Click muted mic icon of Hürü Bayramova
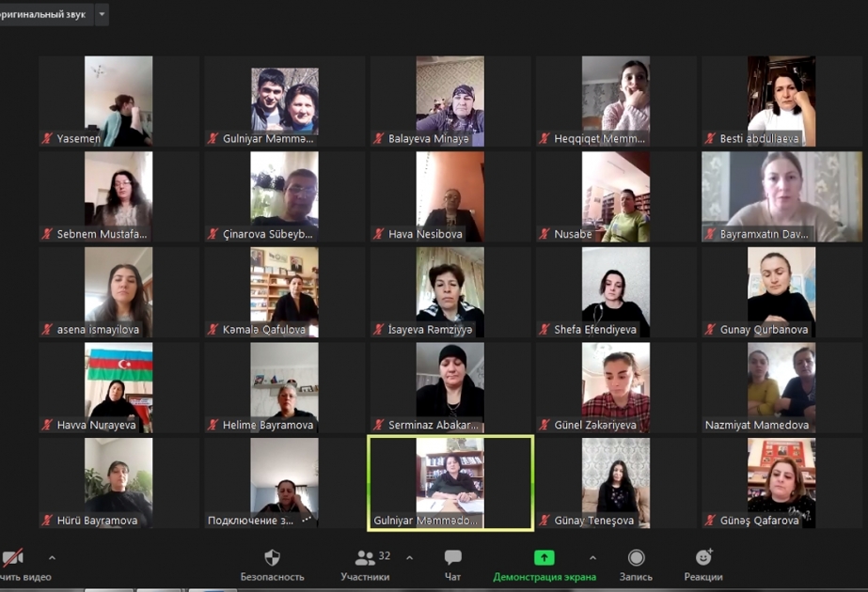This screenshot has height=592, width=868. 48,520
